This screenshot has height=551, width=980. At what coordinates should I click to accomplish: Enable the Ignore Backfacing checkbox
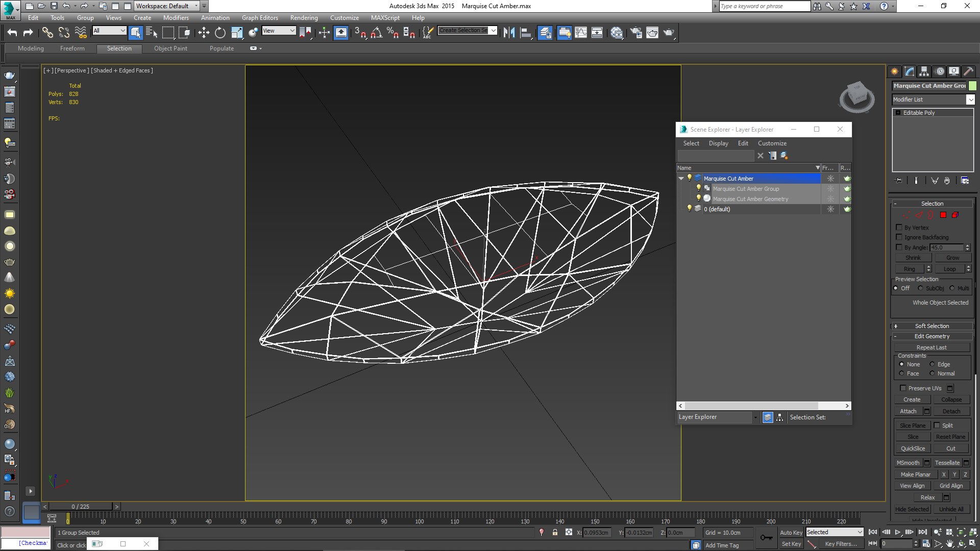pos(899,237)
